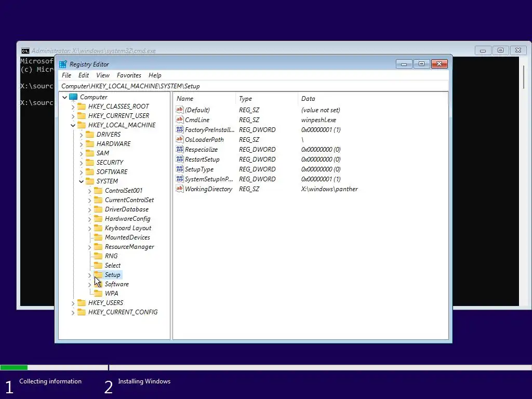Expand the HKEY_CLASSES_ROOT node
Screen dimensions: 532x399
click(x=73, y=107)
